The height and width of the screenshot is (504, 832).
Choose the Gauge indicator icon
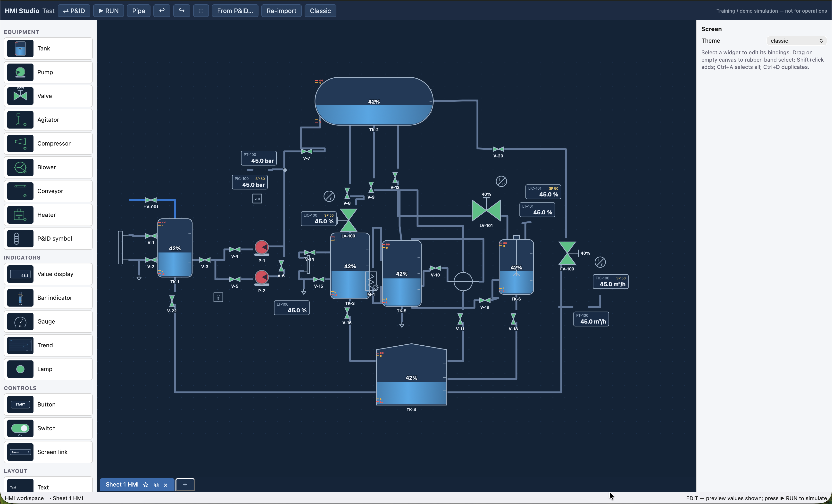pyautogui.click(x=20, y=322)
